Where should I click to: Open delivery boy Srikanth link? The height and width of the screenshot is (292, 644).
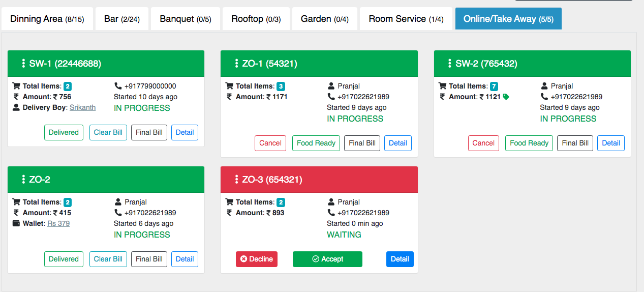tap(82, 108)
